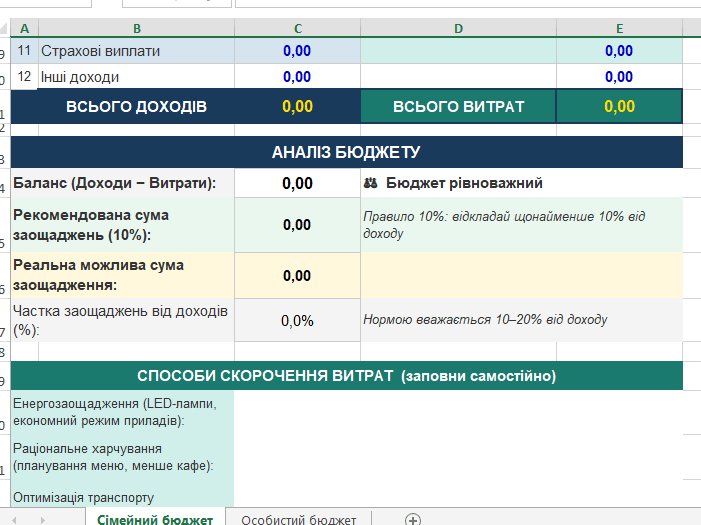The width and height of the screenshot is (701, 525).
Task: Select column E value in Інші доходи row
Action: click(620, 76)
